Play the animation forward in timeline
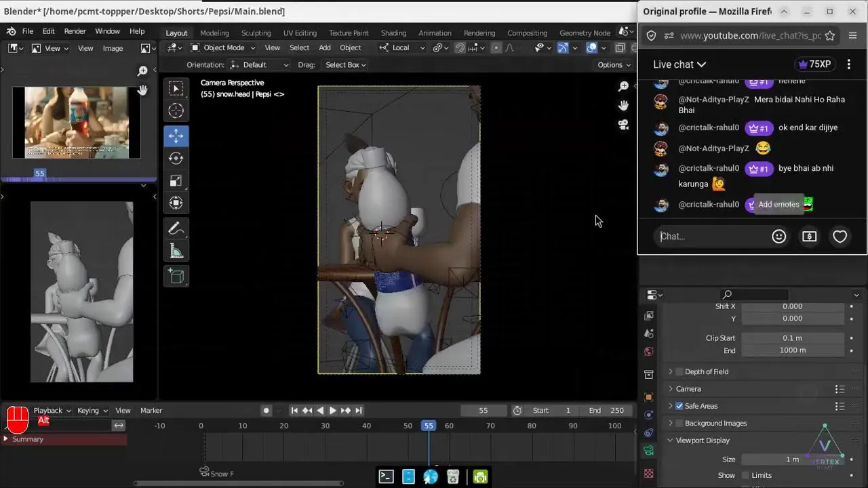The height and width of the screenshot is (488, 868). [332, 410]
